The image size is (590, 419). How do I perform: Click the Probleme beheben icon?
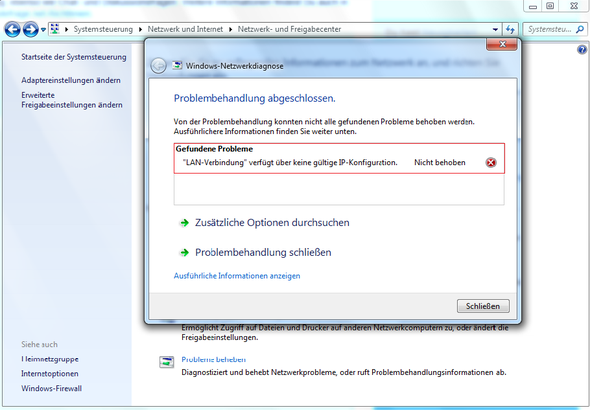click(166, 362)
